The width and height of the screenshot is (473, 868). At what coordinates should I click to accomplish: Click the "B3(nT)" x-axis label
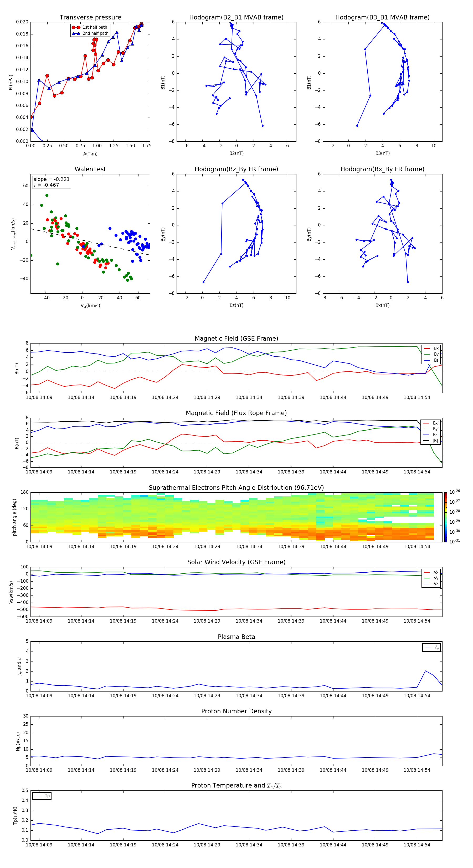382,153
